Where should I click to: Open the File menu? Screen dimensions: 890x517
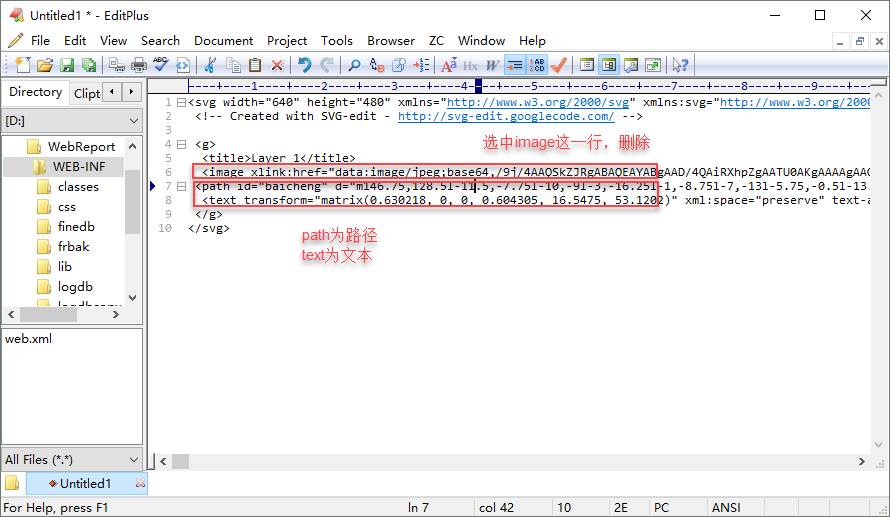(40, 41)
